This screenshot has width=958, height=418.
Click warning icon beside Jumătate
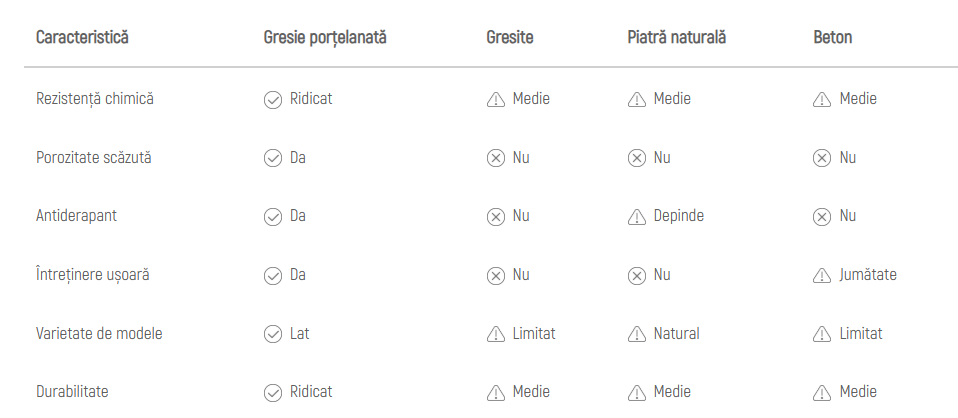click(822, 275)
